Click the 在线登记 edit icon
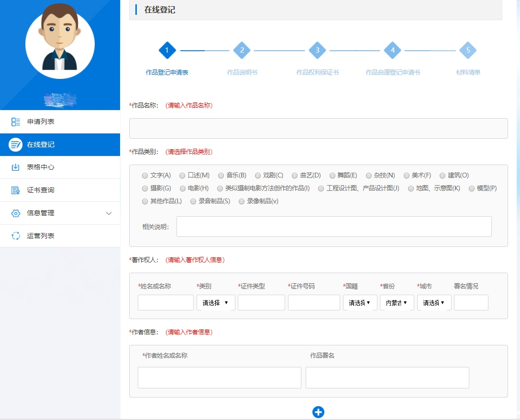The height and width of the screenshot is (420, 520). click(x=16, y=144)
